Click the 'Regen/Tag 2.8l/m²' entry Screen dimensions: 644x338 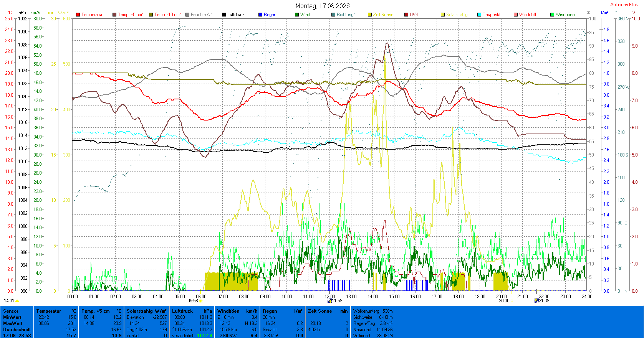(373, 323)
